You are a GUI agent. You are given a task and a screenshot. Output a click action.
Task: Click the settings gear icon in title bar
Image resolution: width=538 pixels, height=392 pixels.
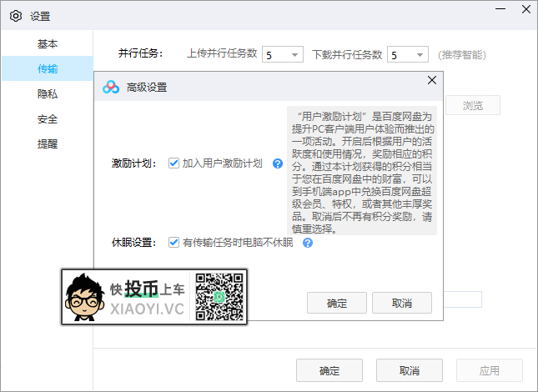[16, 16]
